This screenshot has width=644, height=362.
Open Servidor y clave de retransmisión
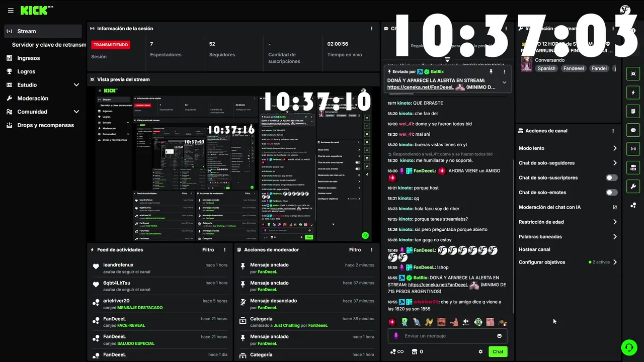pos(49,45)
